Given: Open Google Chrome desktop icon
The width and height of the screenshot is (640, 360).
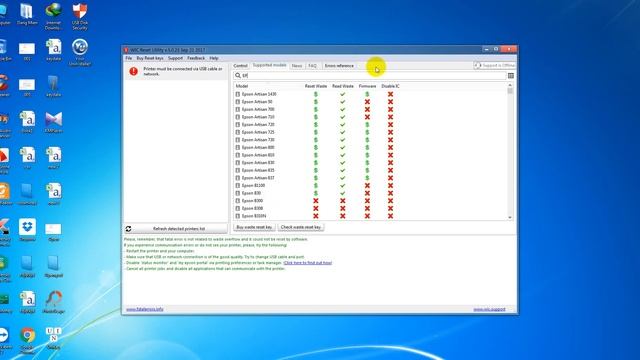Looking at the screenshot, I should (x=27, y=339).
